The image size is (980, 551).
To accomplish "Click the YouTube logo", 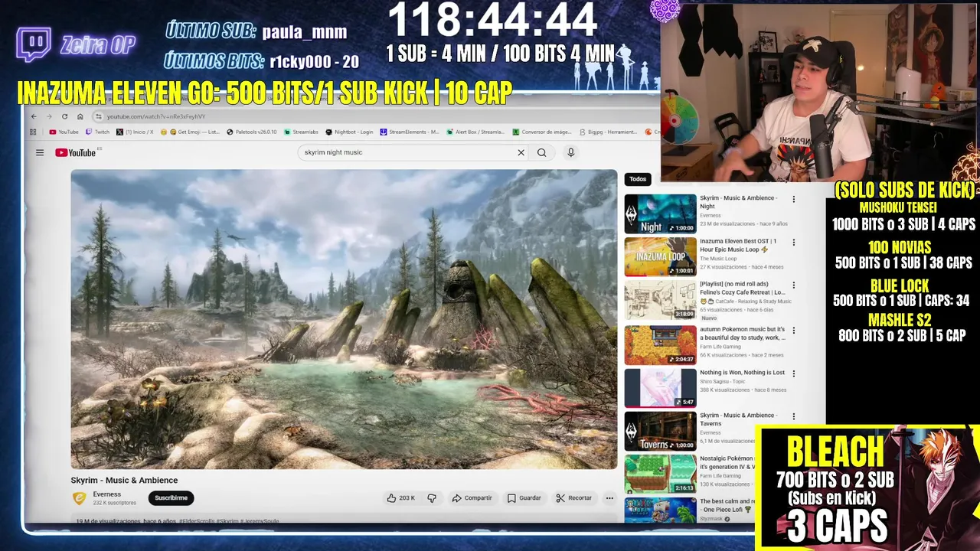I will click(75, 152).
